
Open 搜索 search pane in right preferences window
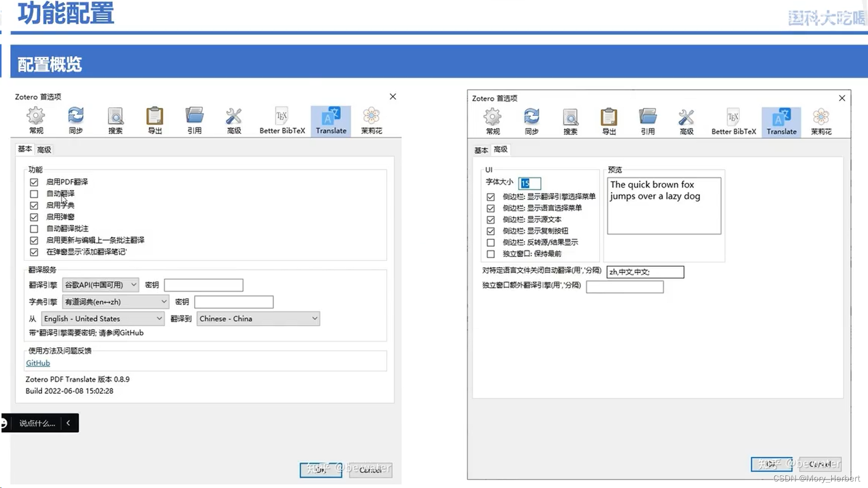click(570, 122)
